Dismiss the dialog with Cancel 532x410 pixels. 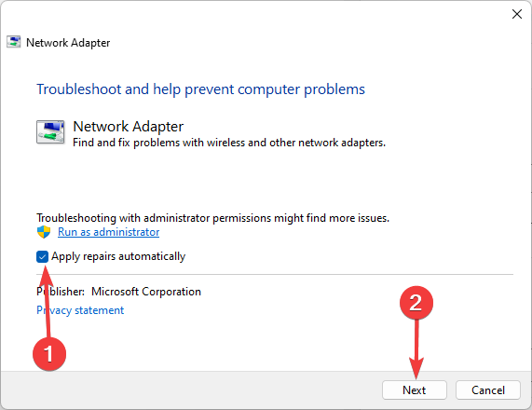(x=488, y=390)
